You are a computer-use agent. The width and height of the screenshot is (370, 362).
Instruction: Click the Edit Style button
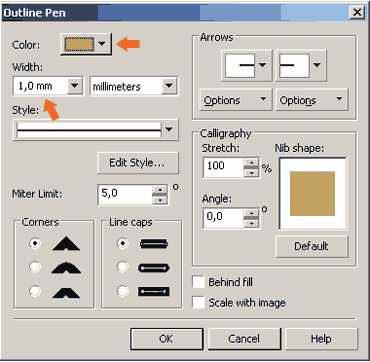coord(138,163)
